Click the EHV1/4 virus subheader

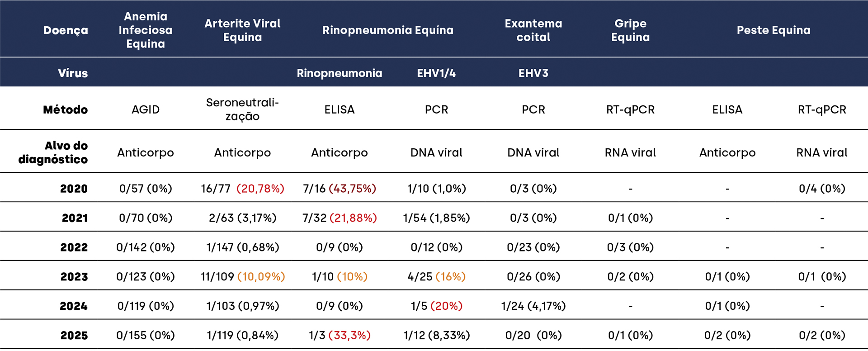coord(436,73)
